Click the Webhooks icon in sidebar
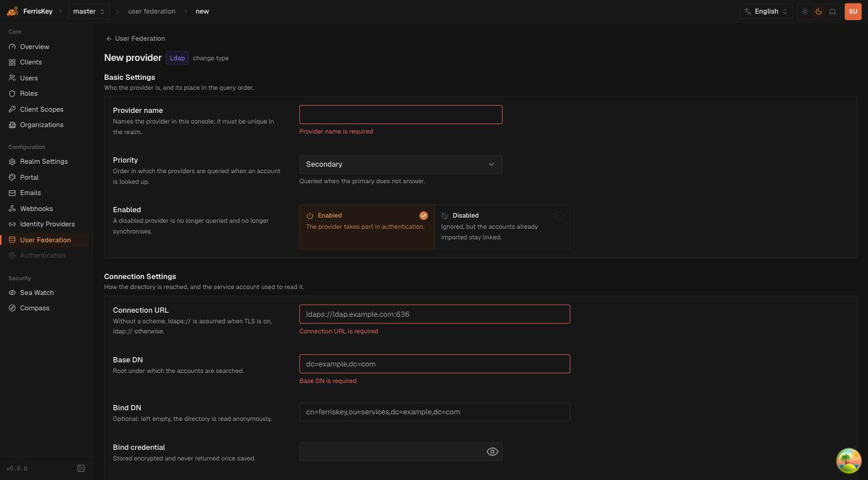Screen dimensions: 868x480 tap(12, 209)
